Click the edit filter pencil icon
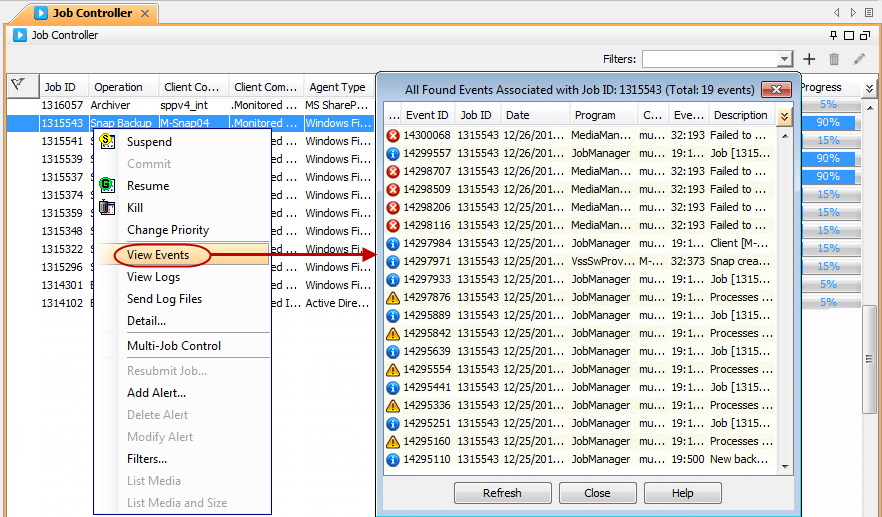 click(x=859, y=60)
